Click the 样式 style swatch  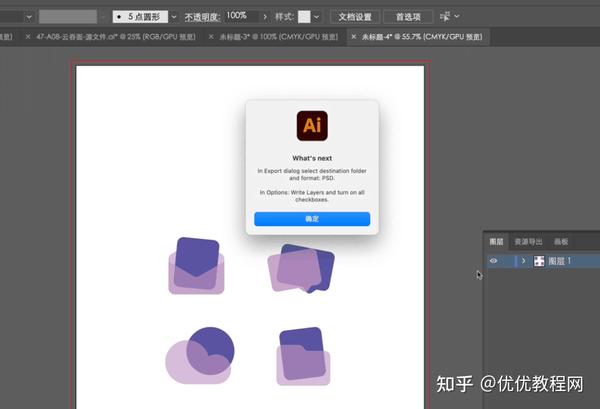pyautogui.click(x=304, y=16)
